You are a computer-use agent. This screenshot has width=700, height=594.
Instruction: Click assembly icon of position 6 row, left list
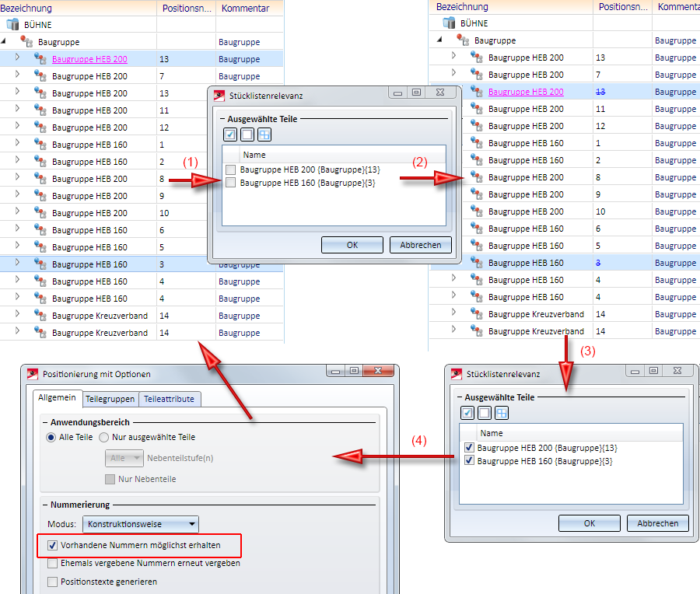(40, 230)
